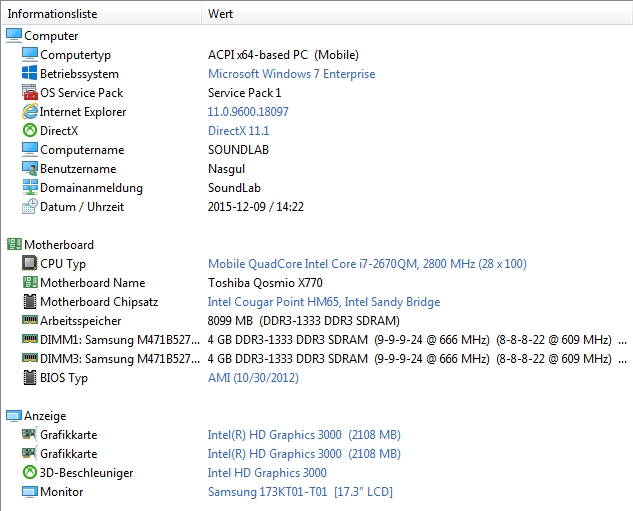This screenshot has width=633, height=511.
Task: Select the Domainanmeldung label
Action: [91, 188]
